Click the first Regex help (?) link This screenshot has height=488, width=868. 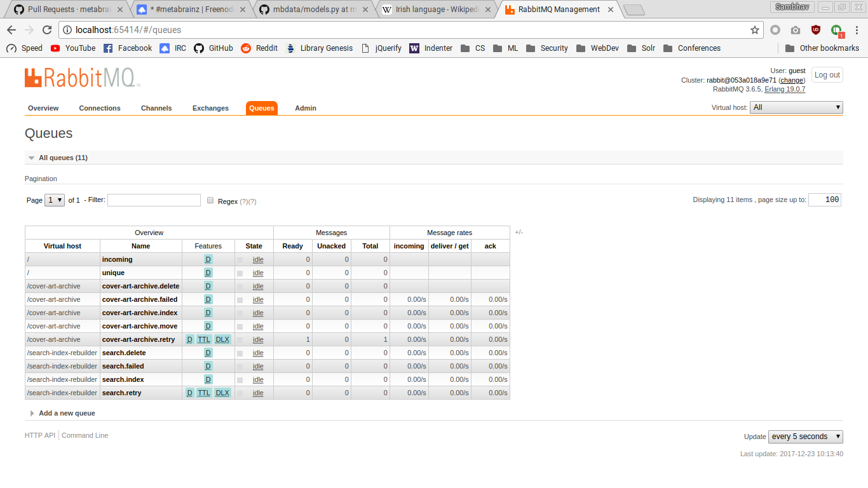(x=243, y=201)
